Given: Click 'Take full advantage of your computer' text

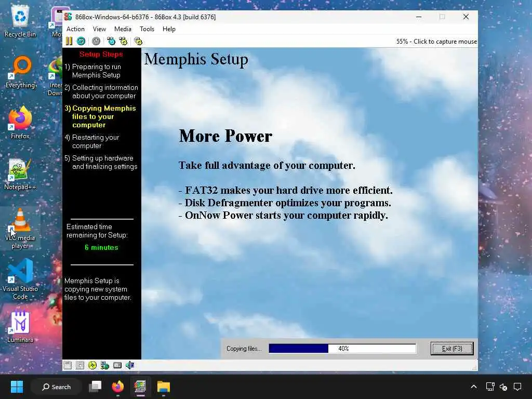Looking at the screenshot, I should click(x=267, y=166).
